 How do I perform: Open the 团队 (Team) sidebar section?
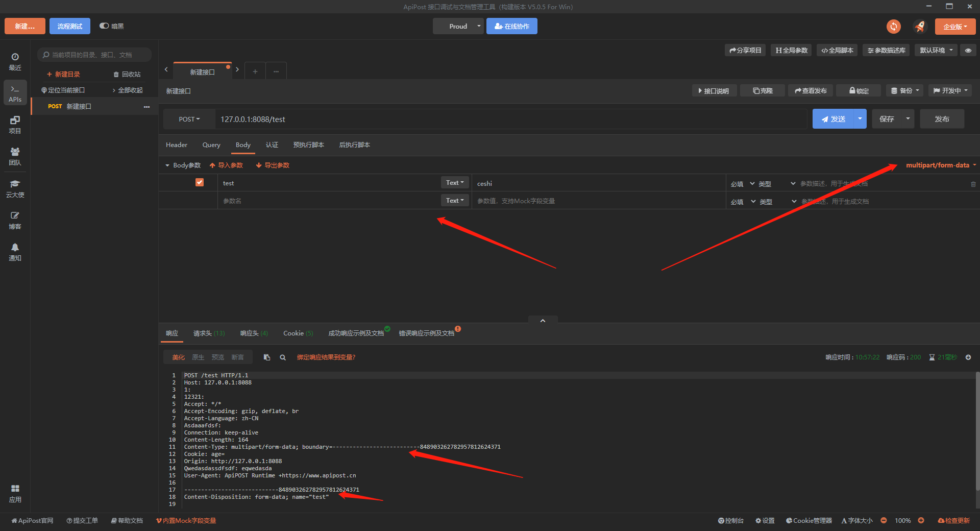15,156
